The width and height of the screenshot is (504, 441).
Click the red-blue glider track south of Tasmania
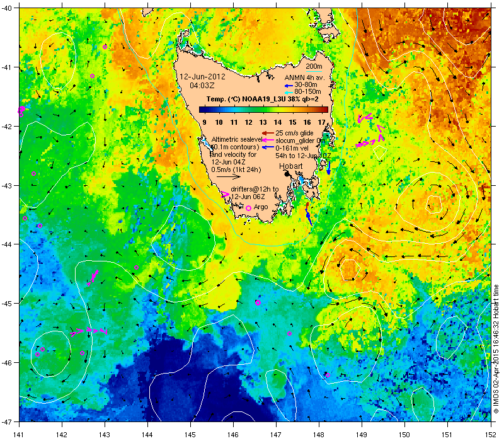(x=308, y=214)
